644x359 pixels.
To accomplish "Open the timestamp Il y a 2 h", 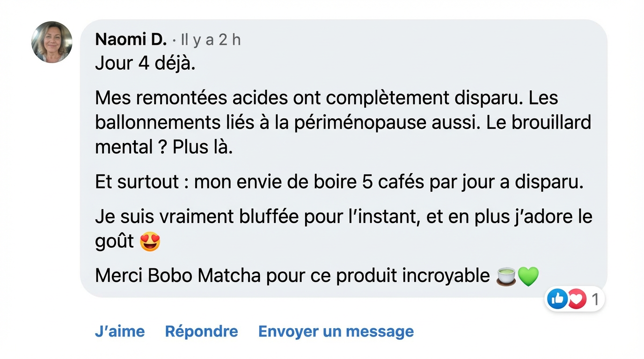I will coord(211,40).
